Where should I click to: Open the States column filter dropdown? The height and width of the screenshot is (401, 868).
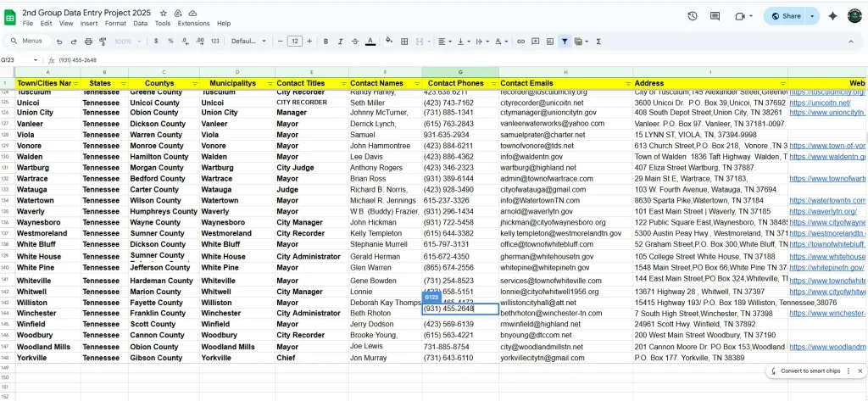point(124,83)
